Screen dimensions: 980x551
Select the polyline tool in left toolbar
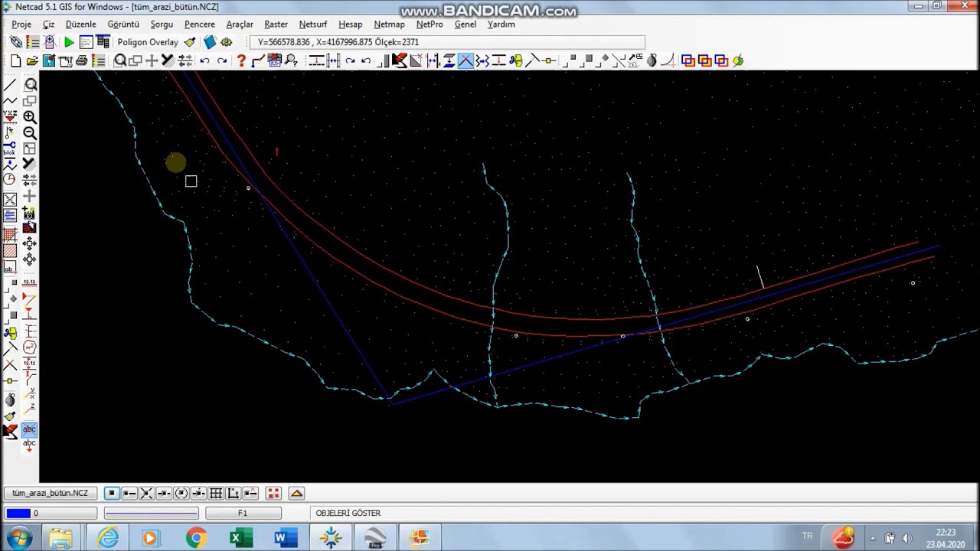[x=10, y=101]
